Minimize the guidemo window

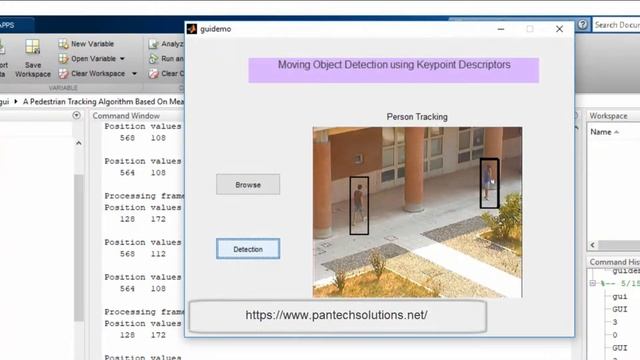(x=501, y=29)
